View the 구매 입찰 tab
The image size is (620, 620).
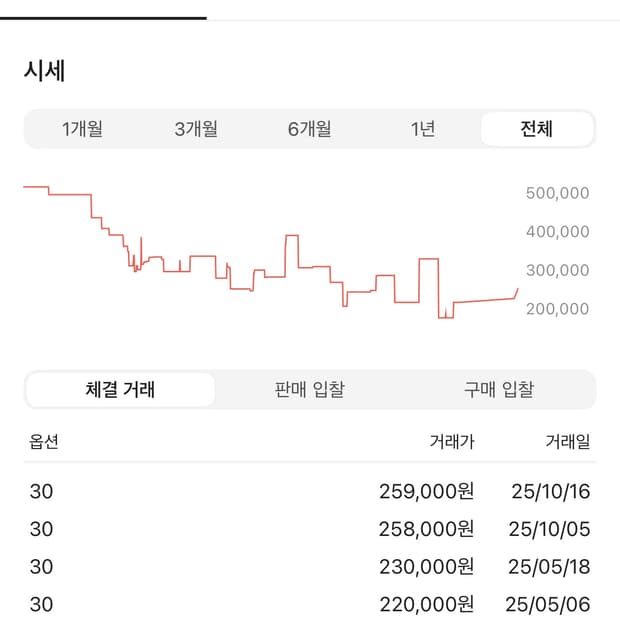pyautogui.click(x=499, y=390)
